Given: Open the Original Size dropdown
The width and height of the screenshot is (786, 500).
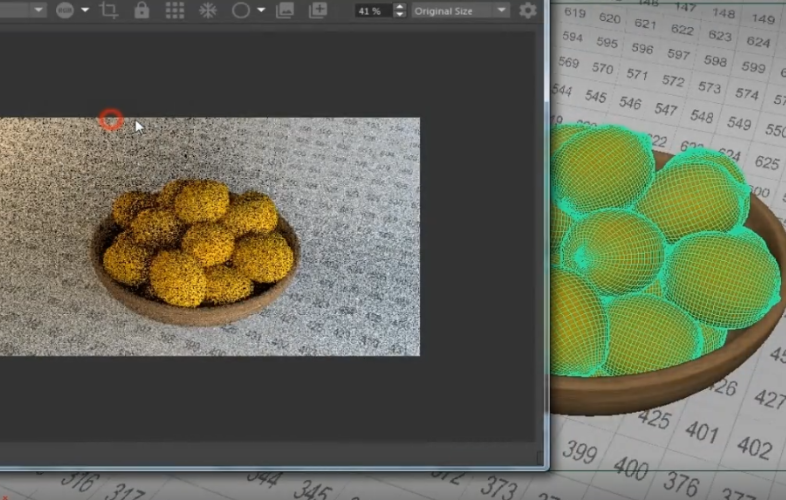Looking at the screenshot, I should click(x=460, y=11).
